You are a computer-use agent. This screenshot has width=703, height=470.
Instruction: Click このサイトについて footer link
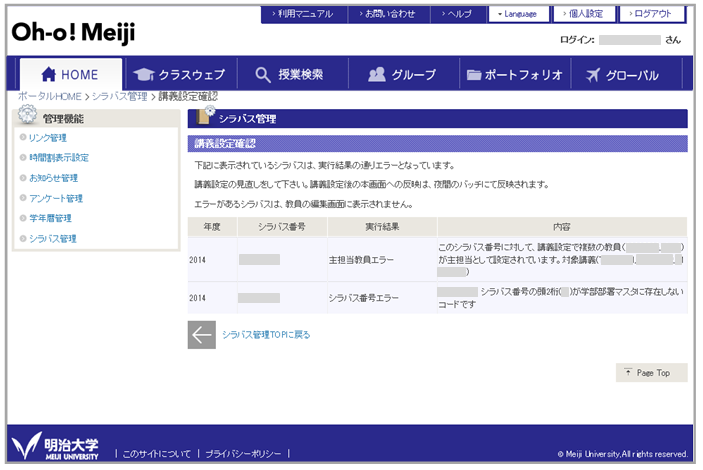[156, 454]
